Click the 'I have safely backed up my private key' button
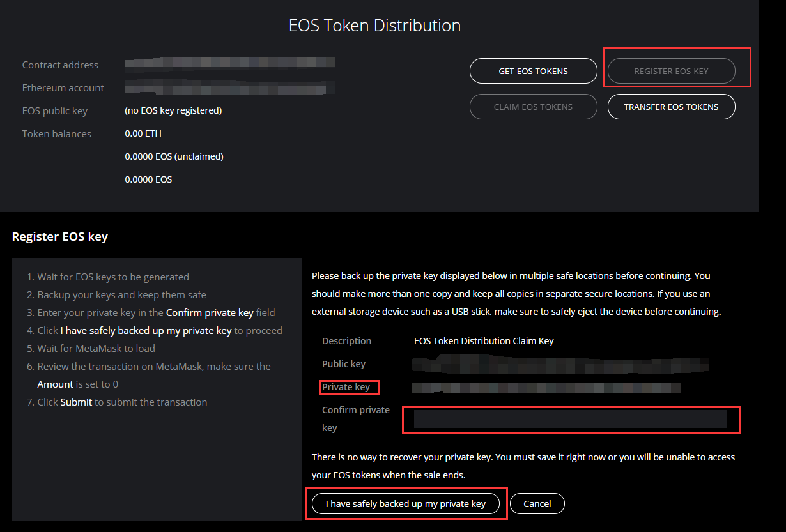The height and width of the screenshot is (532, 786). [406, 504]
